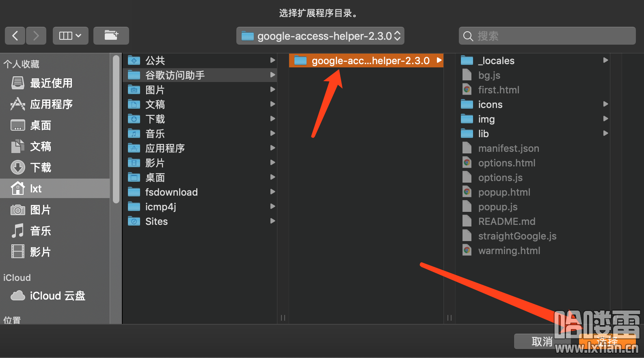Click the options.html file
This screenshot has height=358, width=644.
[x=533, y=163]
